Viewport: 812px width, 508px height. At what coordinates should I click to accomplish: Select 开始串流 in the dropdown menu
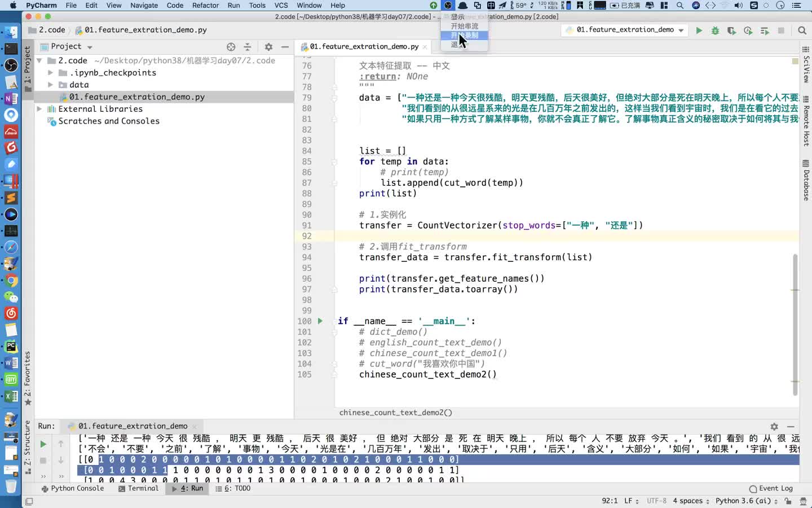point(464,26)
